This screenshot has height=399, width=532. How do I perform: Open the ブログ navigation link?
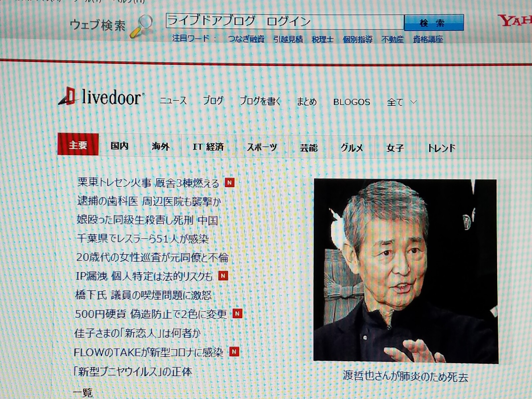pos(213,100)
